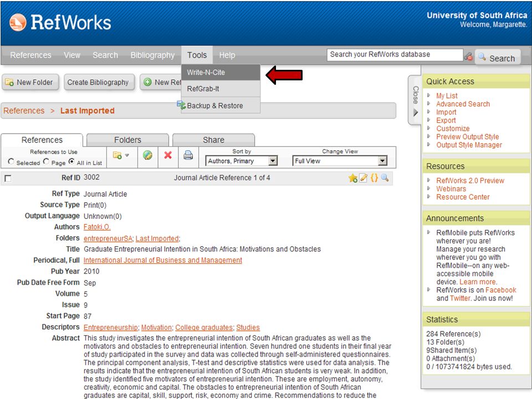Click the Search your RefWorks database field
532x399 pixels.
coord(395,55)
